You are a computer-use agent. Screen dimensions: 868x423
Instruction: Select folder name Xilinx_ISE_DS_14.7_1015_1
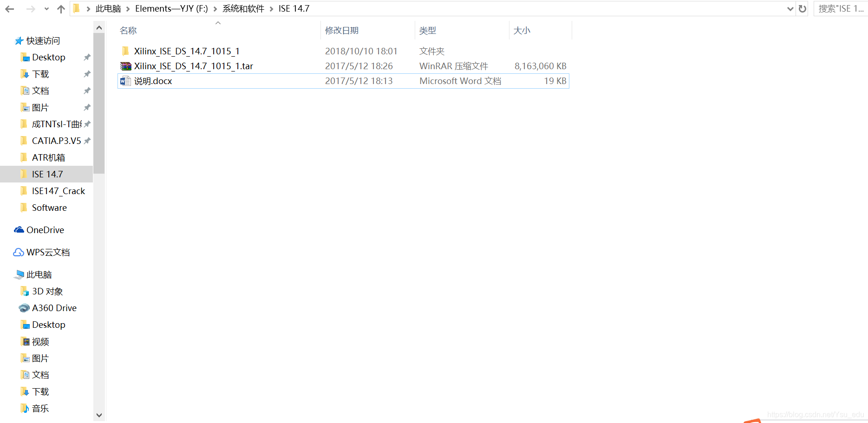[x=187, y=51]
